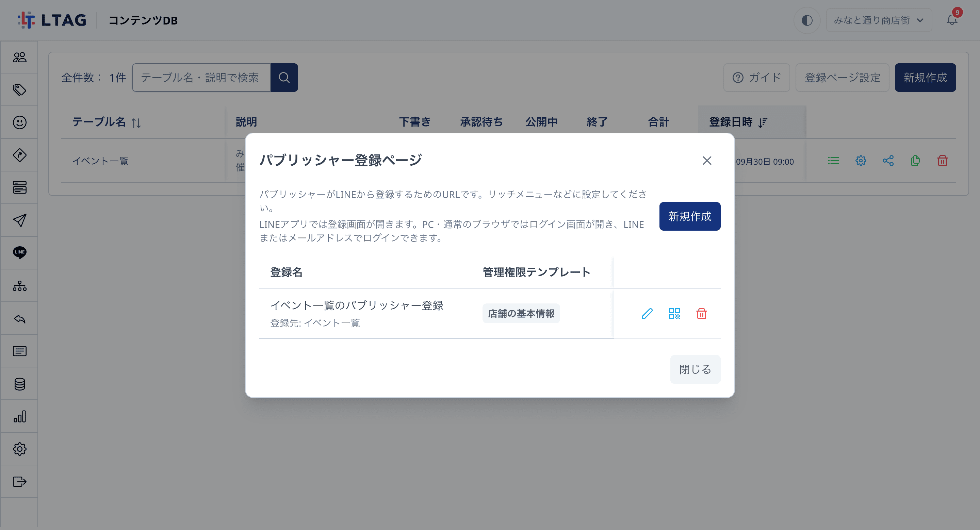
Task: Duplicate the イベント一覧 table via copy icon
Action: tap(915, 161)
